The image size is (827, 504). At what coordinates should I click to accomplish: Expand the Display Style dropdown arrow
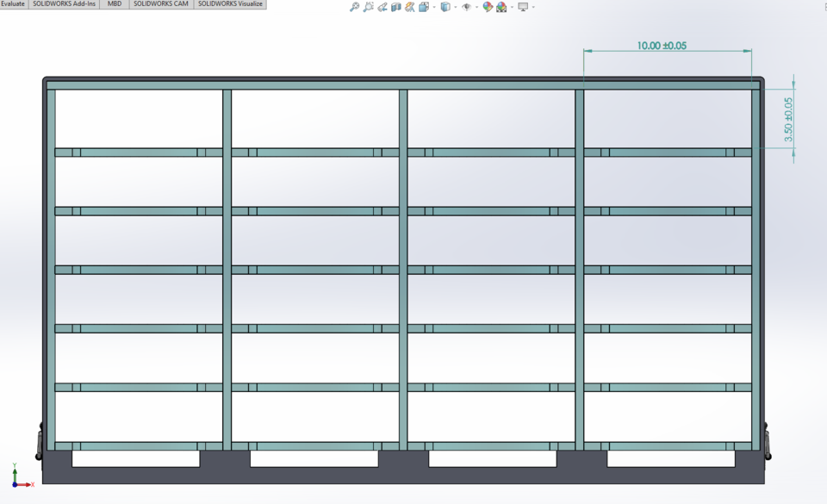pos(454,7)
